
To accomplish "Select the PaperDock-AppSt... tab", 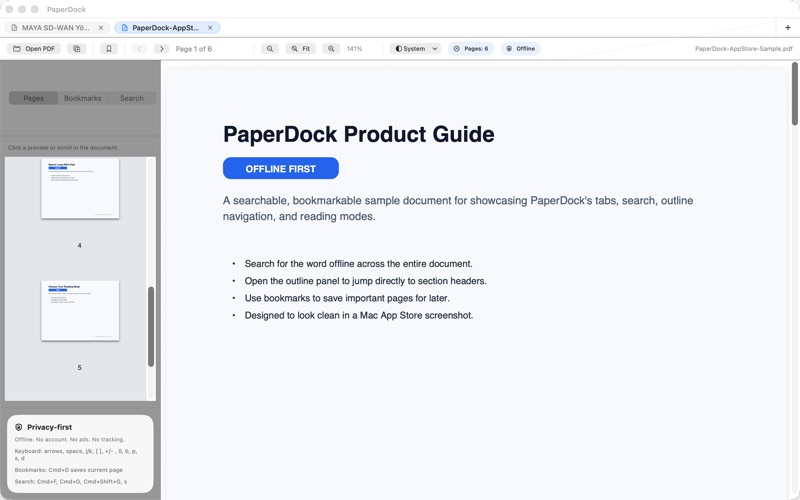I will click(165, 28).
